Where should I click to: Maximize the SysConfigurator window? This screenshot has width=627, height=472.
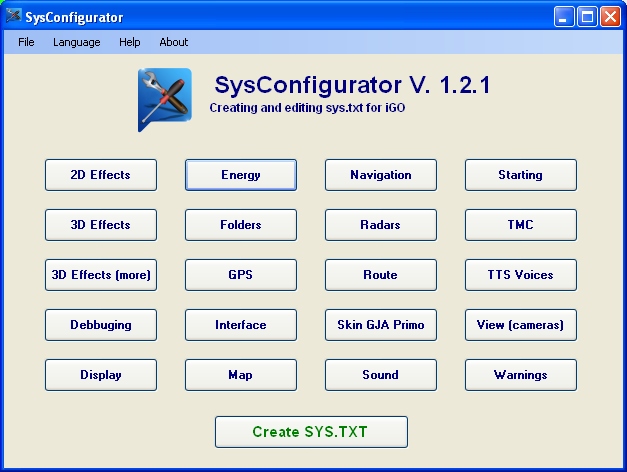click(x=587, y=17)
